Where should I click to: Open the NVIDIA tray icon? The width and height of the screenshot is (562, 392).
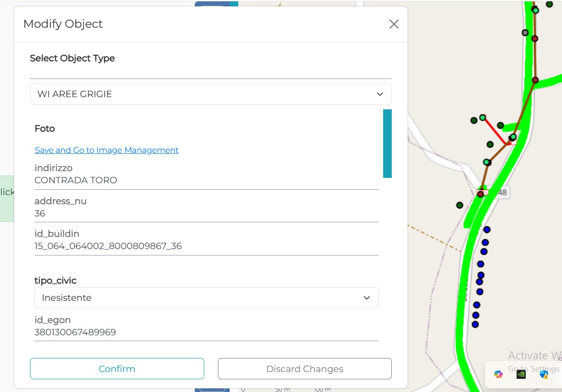521,374
